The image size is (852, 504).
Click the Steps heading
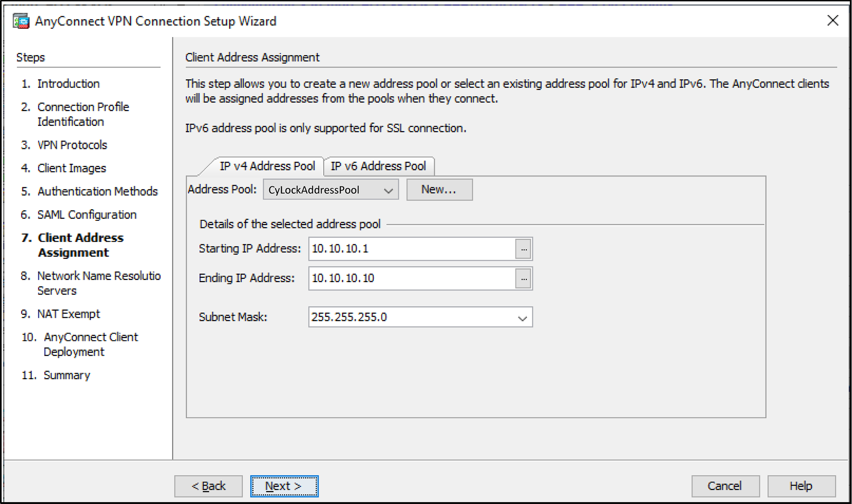click(x=30, y=57)
